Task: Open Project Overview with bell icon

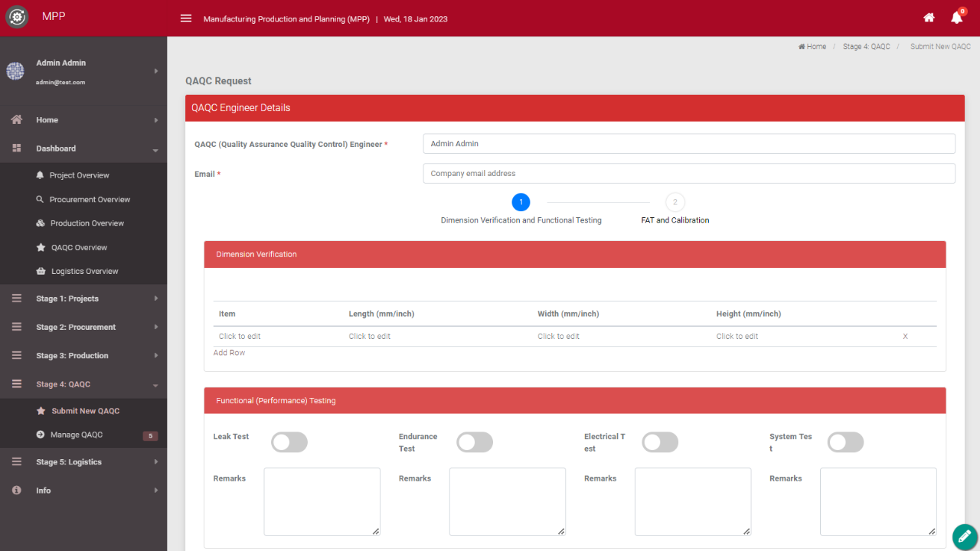Action: [x=79, y=175]
